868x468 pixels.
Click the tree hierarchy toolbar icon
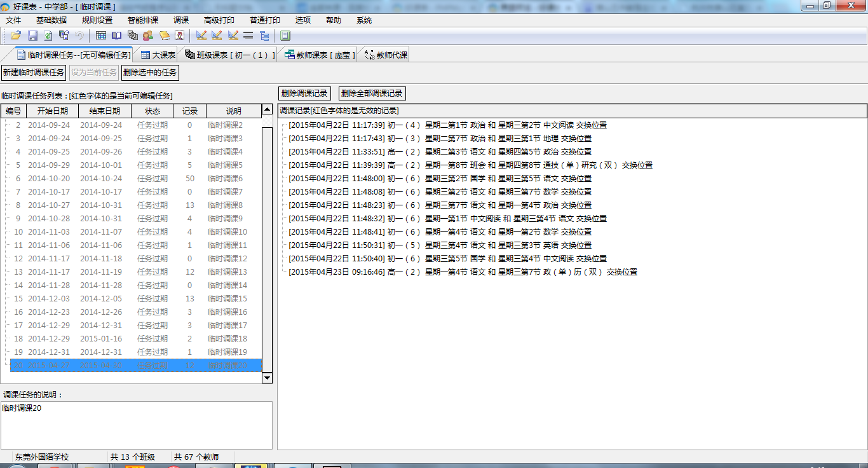pyautogui.click(x=264, y=36)
